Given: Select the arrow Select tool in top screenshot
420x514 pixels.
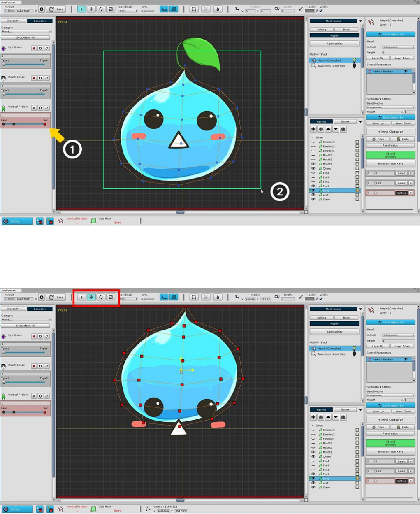Looking at the screenshot, I should (x=81, y=9).
